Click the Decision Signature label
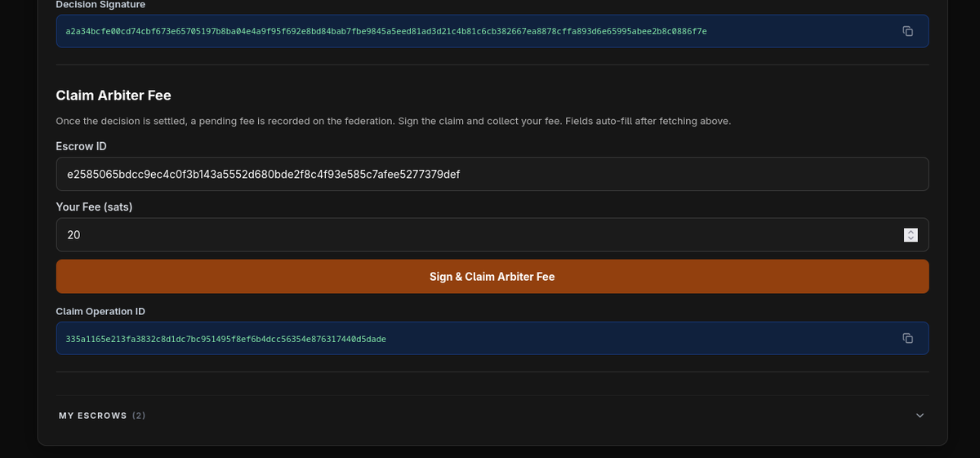Screen dimensions: 980x458 100,5
